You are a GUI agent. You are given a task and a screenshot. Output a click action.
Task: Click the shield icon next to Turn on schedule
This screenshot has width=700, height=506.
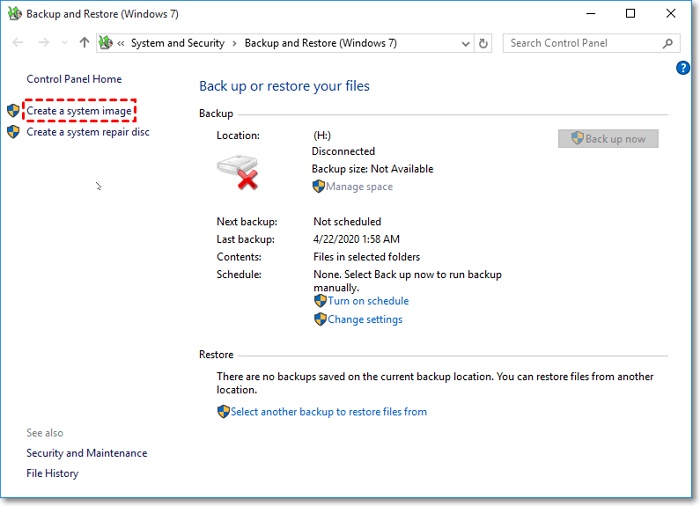pos(320,301)
